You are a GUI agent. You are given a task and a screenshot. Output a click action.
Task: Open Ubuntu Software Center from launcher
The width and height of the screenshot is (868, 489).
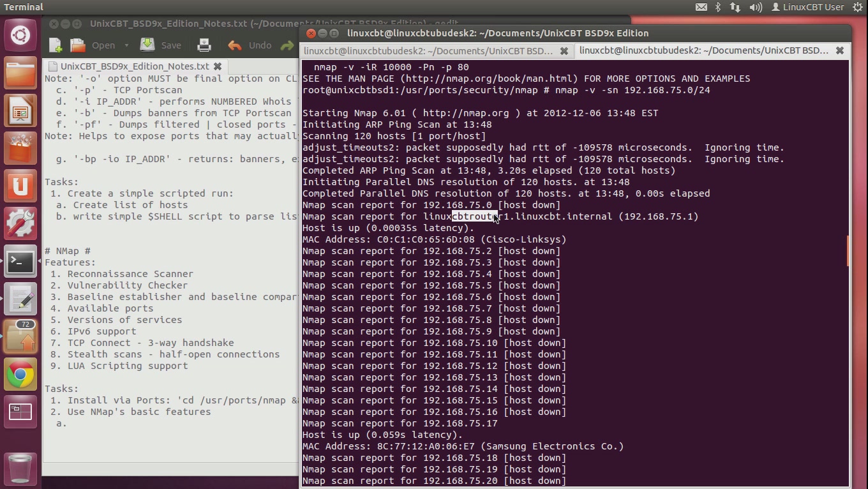(20, 148)
